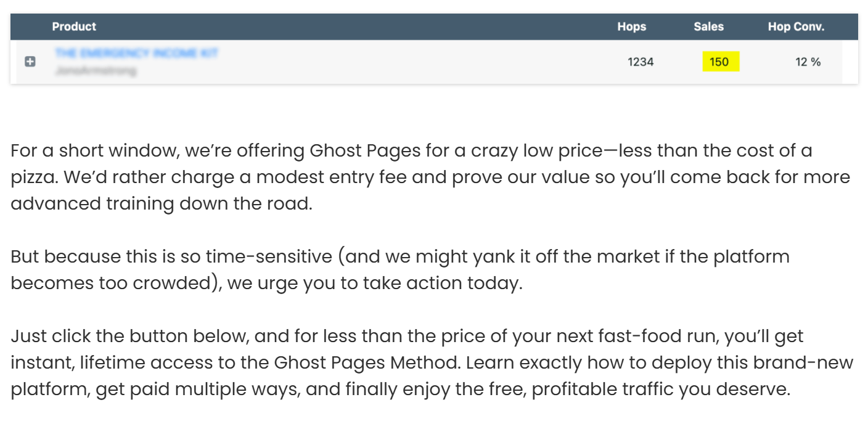
Task: Open the blurred blue product title link
Action: click(x=136, y=53)
